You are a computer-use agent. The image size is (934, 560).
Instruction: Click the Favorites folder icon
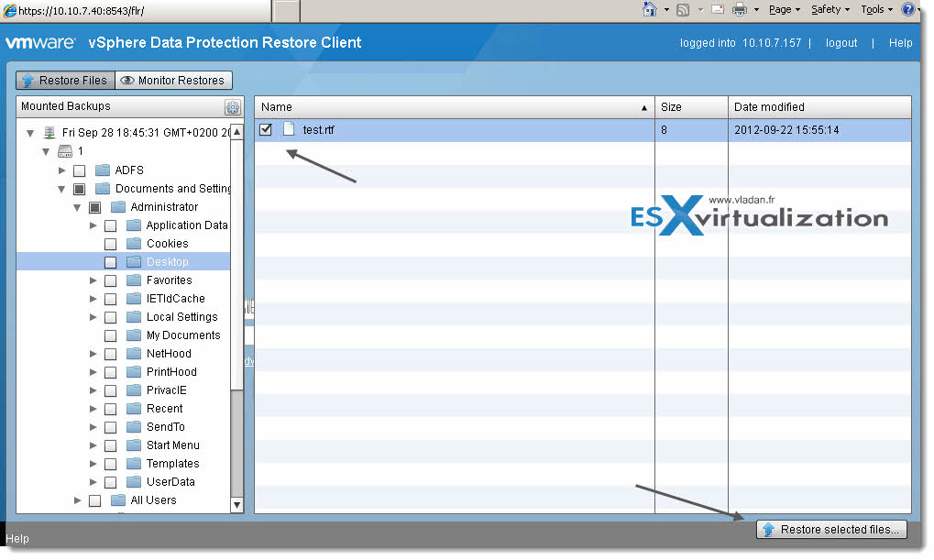click(x=134, y=280)
